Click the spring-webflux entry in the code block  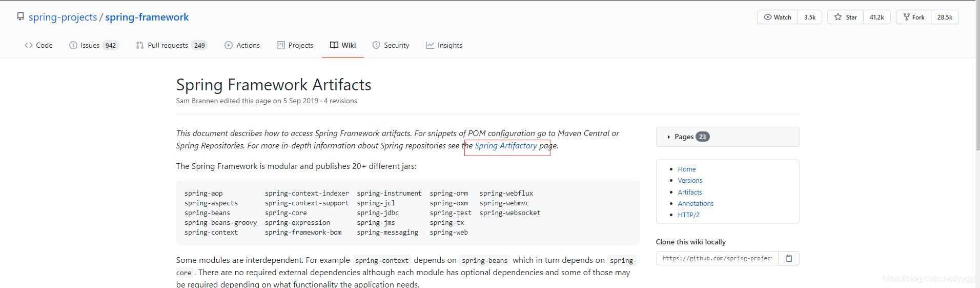[506, 194]
